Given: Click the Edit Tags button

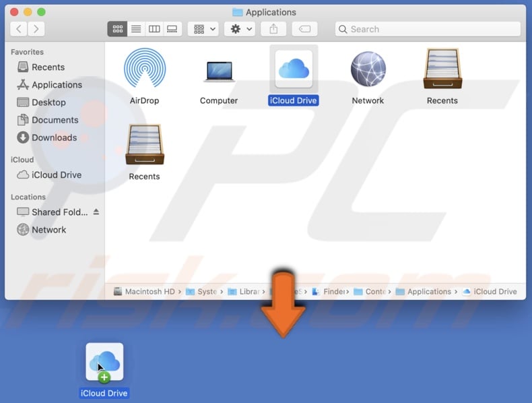Looking at the screenshot, I should coord(304,29).
